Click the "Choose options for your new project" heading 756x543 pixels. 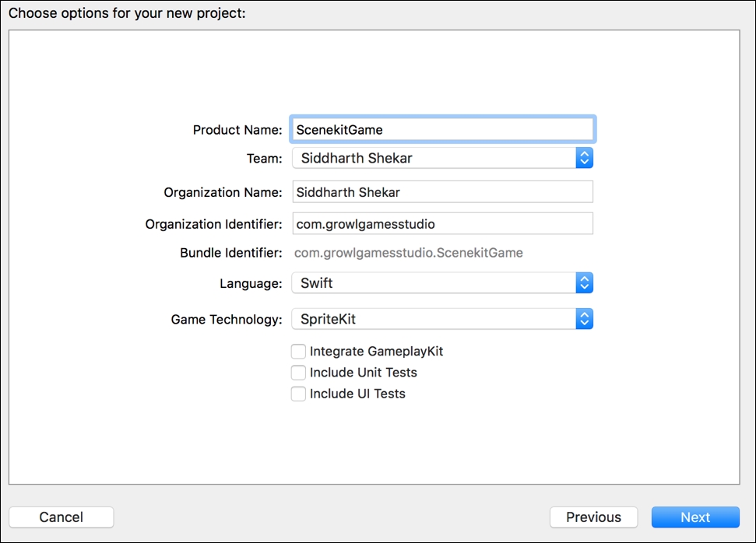[127, 13]
